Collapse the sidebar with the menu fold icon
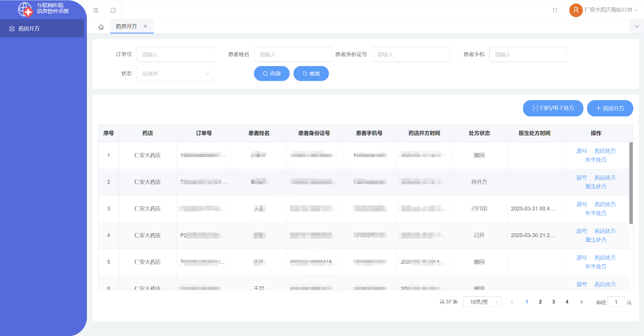Screen dimensions: 644x336 click(x=95, y=10)
